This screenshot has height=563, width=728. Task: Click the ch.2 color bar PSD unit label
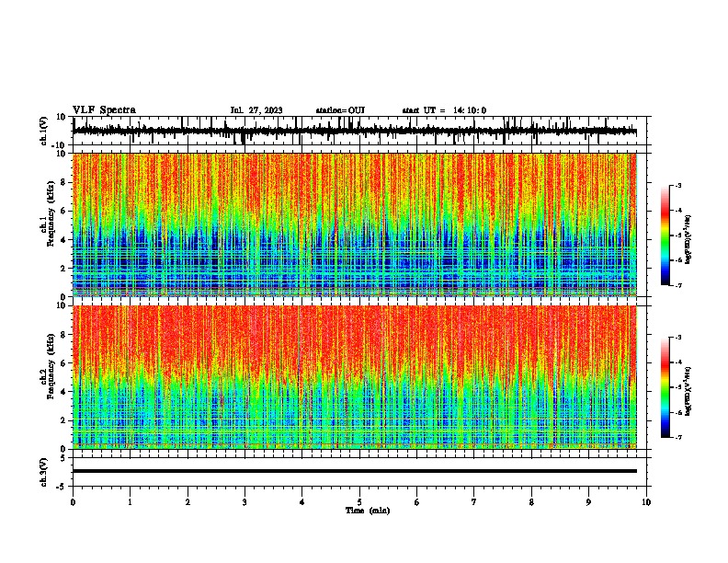click(x=688, y=391)
